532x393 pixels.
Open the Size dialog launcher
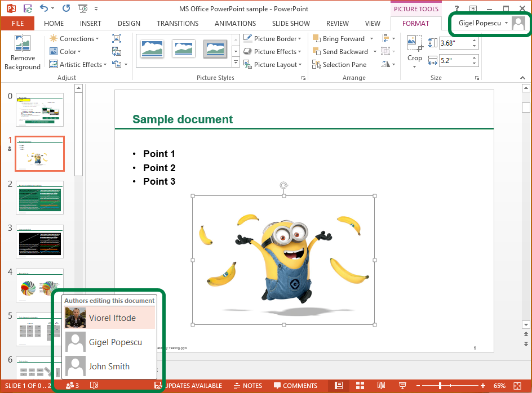(477, 78)
